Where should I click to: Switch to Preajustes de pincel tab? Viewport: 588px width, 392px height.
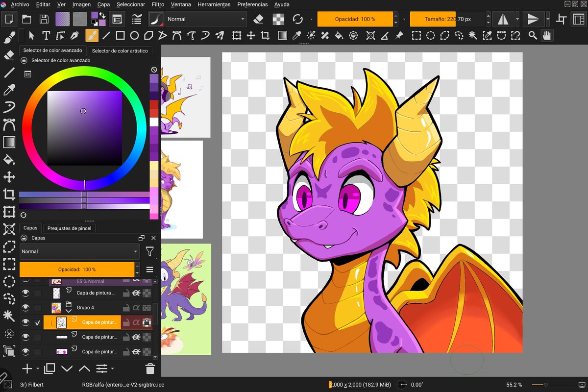pyautogui.click(x=69, y=228)
